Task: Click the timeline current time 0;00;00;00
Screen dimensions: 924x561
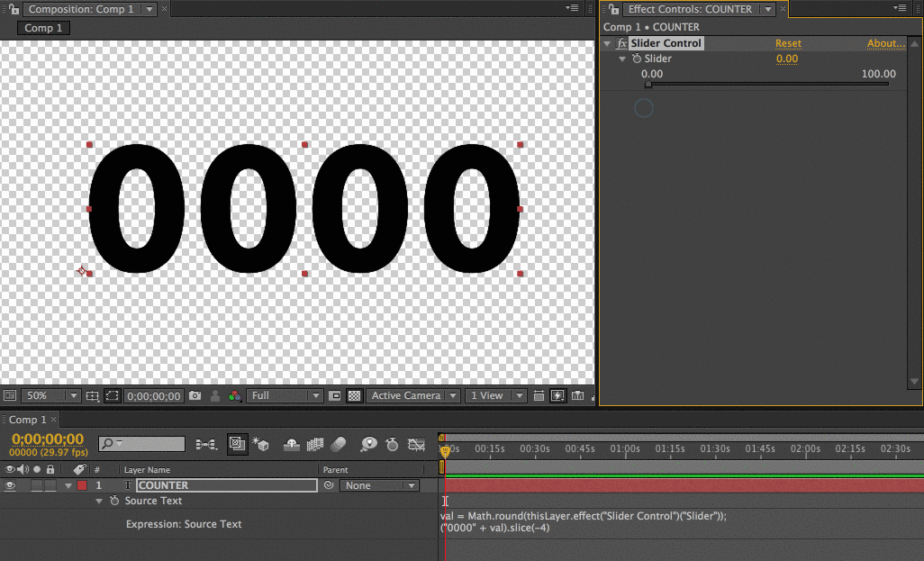Action: click(x=48, y=439)
